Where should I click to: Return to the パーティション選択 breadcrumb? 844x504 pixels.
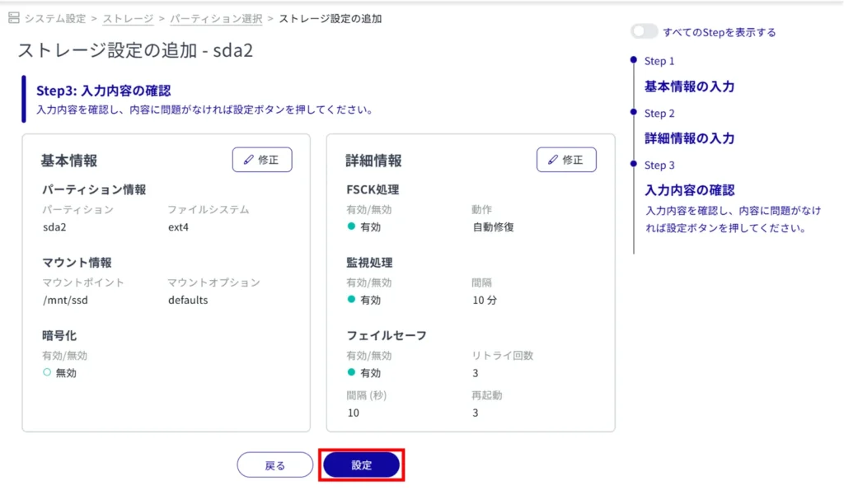coord(216,17)
